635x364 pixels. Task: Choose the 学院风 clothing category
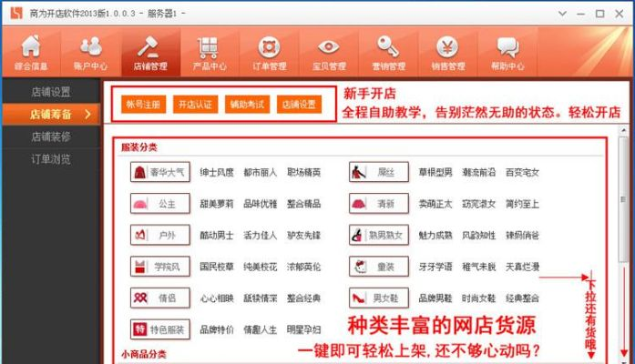pyautogui.click(x=160, y=267)
